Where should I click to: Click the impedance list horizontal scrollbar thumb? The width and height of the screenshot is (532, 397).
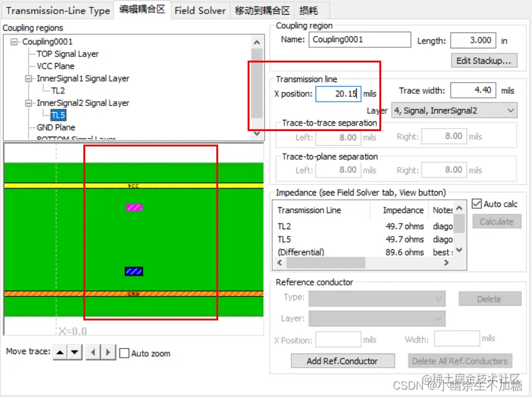325,262
